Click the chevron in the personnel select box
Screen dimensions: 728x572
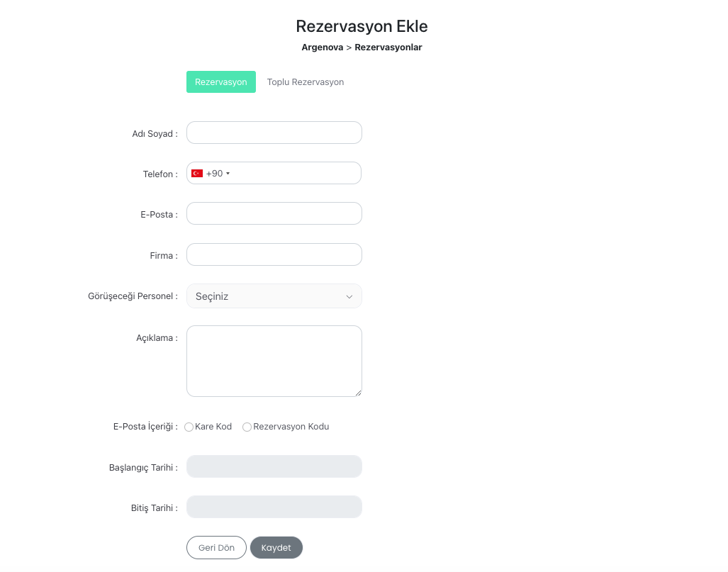(x=349, y=297)
